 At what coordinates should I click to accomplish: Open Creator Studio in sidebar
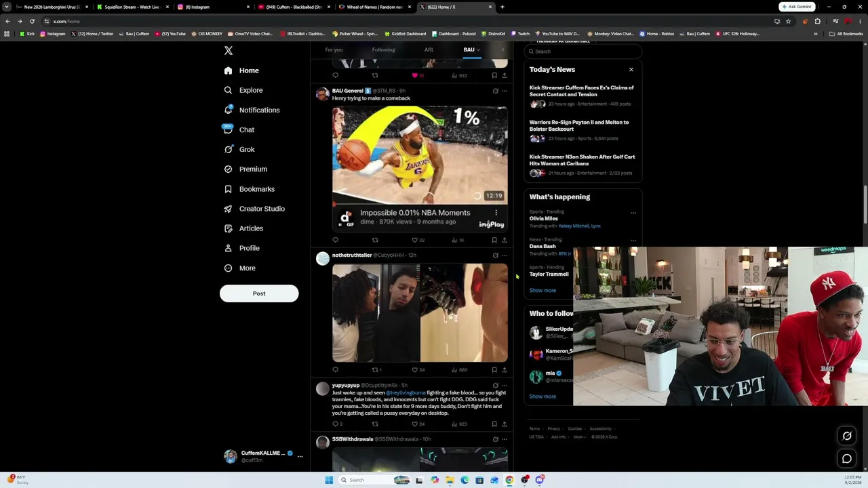coord(254,209)
